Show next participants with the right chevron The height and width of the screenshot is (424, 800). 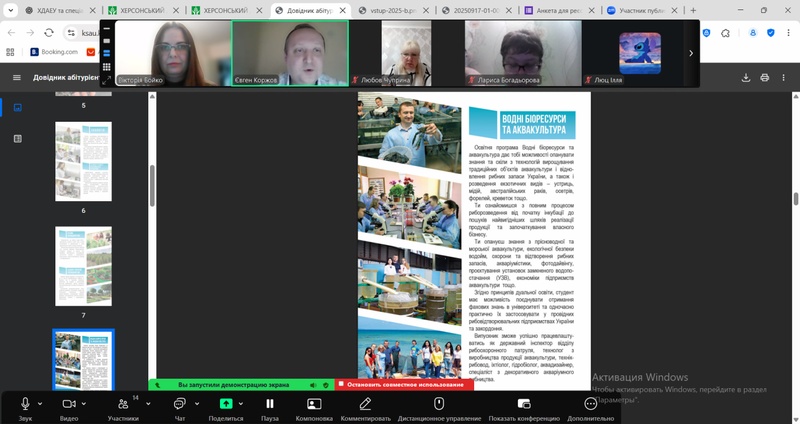690,53
